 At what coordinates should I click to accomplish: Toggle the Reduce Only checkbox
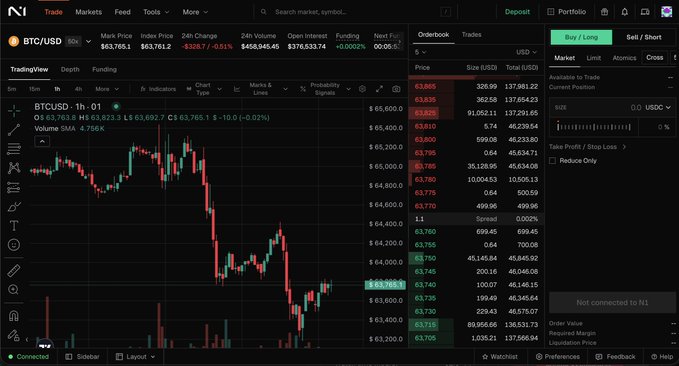point(552,161)
